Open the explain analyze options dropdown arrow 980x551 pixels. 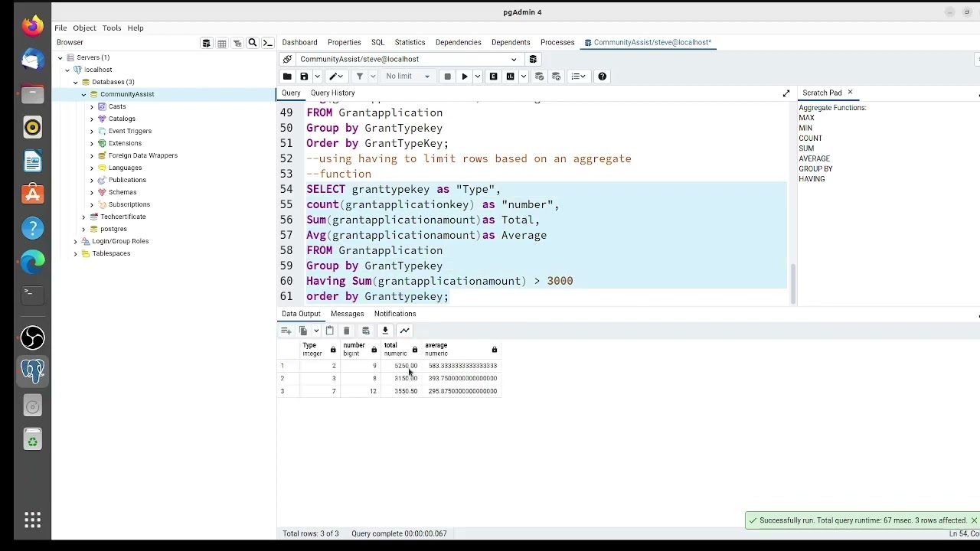click(524, 77)
